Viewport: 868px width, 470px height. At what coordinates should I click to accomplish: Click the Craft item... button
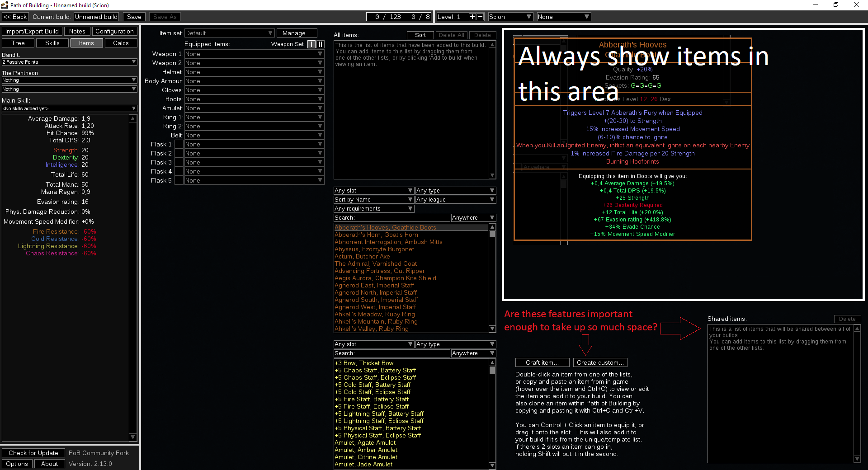[x=542, y=362]
